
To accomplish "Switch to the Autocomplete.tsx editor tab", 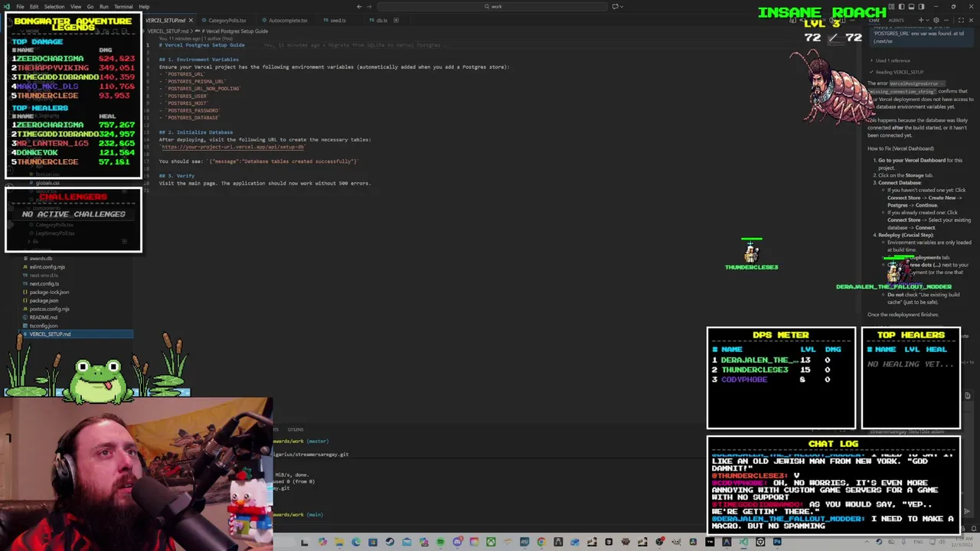I will (x=287, y=20).
